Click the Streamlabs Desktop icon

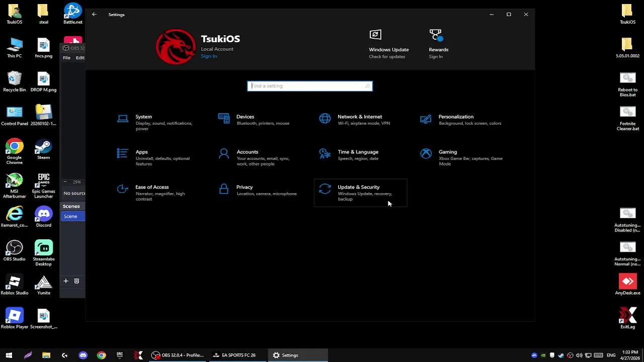[43, 253]
